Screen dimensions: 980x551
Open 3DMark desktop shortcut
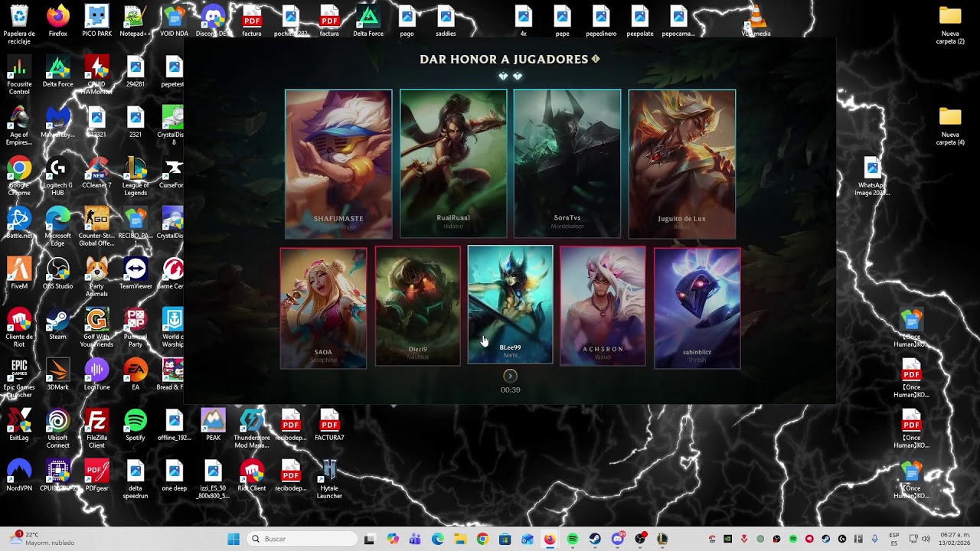pyautogui.click(x=57, y=375)
